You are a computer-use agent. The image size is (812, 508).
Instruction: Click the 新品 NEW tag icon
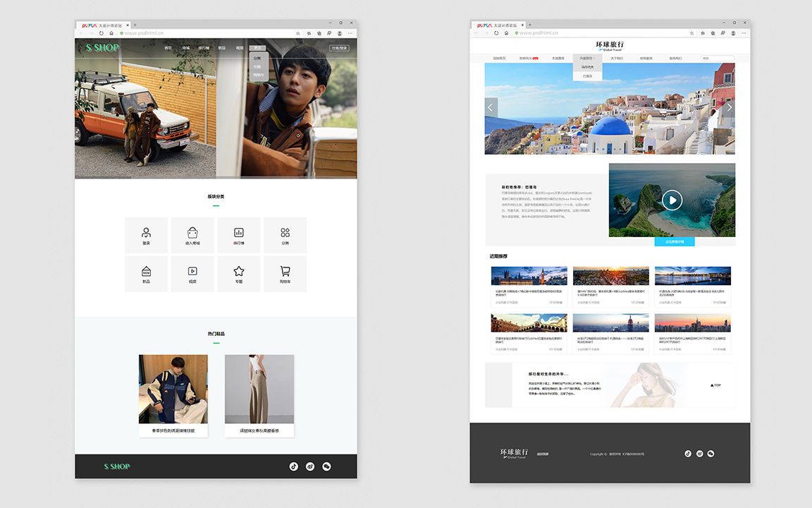tap(146, 272)
